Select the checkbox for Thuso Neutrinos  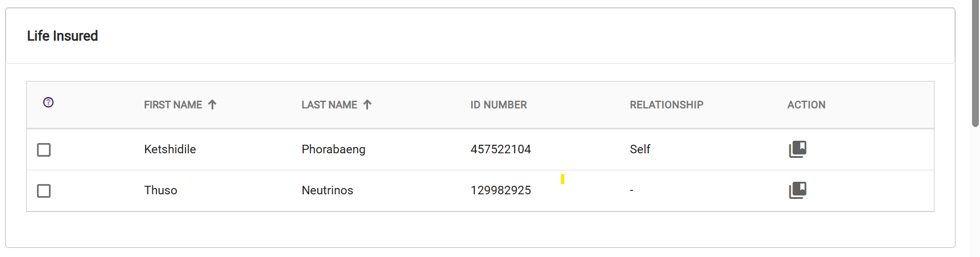point(44,191)
